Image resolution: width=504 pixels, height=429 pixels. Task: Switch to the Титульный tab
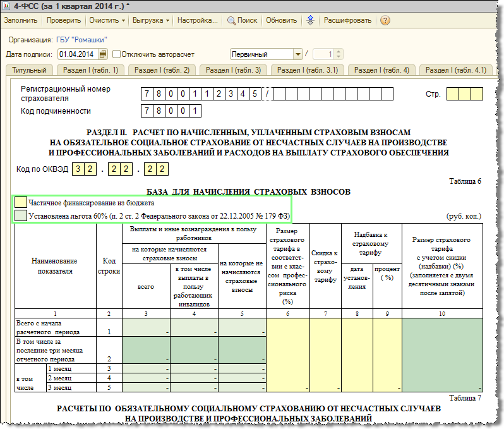pos(29,70)
